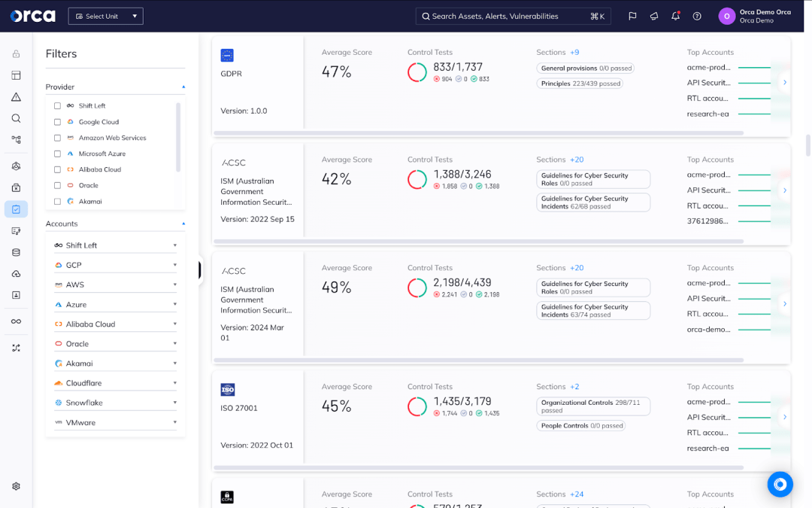This screenshot has width=812, height=508.
Task: Click the Orca logo
Action: (32, 16)
